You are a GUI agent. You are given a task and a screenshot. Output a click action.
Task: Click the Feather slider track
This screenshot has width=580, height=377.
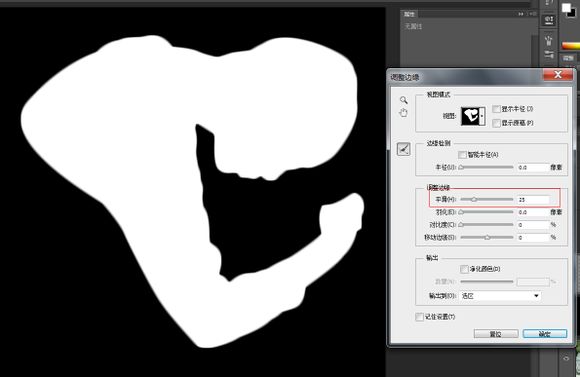coord(487,212)
